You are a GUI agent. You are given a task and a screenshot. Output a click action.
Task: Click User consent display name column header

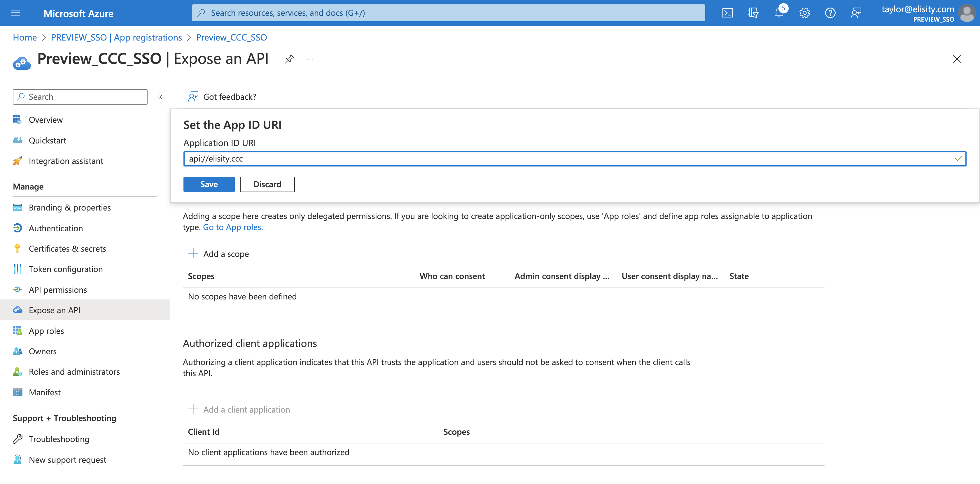point(670,276)
